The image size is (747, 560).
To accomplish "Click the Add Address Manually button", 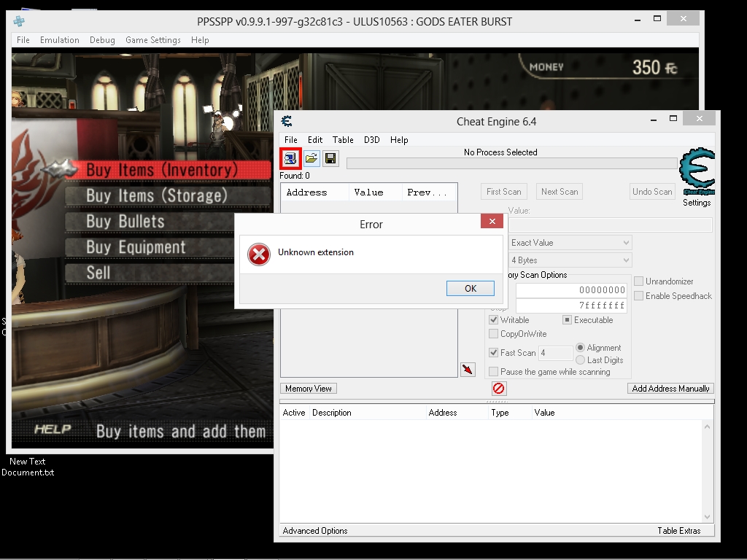I will 670,389.
